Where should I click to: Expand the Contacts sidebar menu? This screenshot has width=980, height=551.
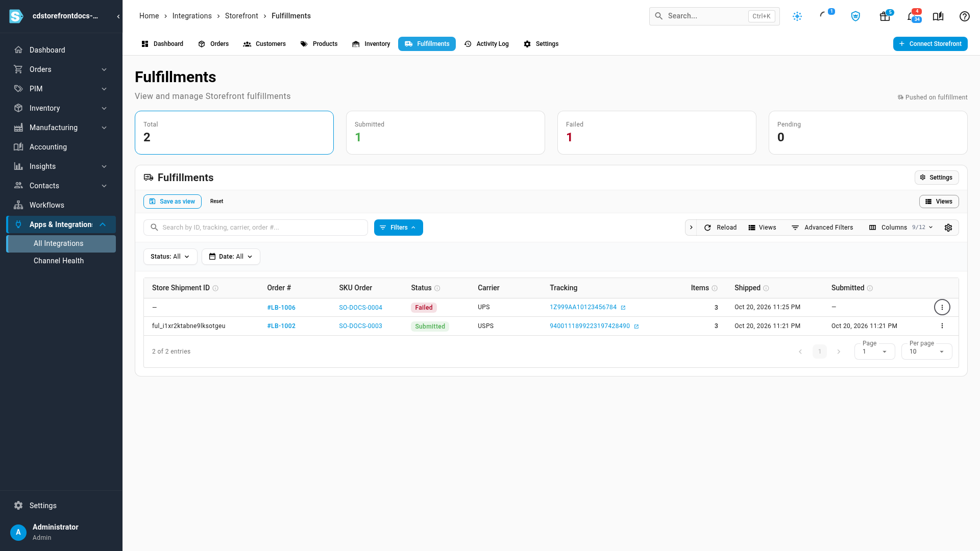(x=61, y=186)
